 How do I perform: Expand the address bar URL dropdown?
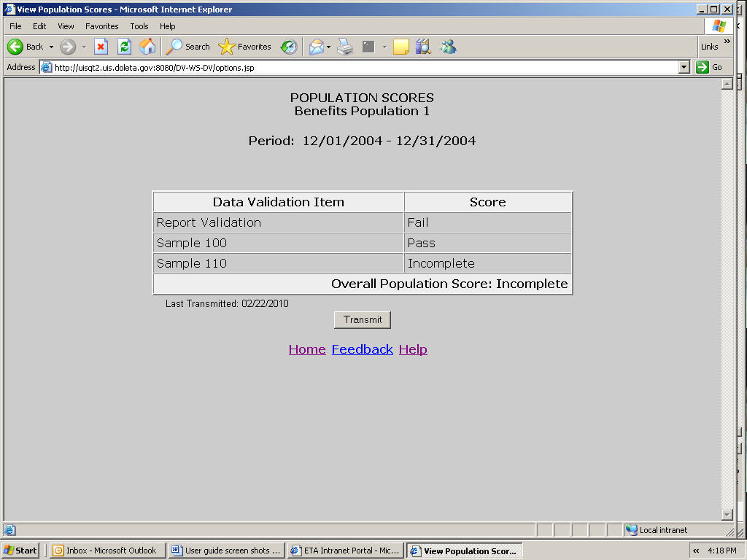[684, 67]
